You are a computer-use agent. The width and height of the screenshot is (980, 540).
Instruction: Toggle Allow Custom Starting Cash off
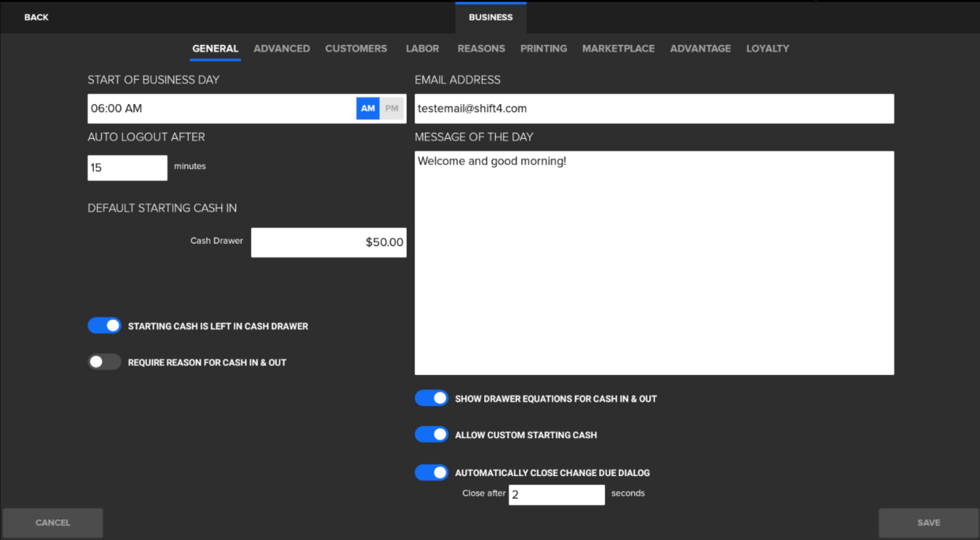click(431, 434)
